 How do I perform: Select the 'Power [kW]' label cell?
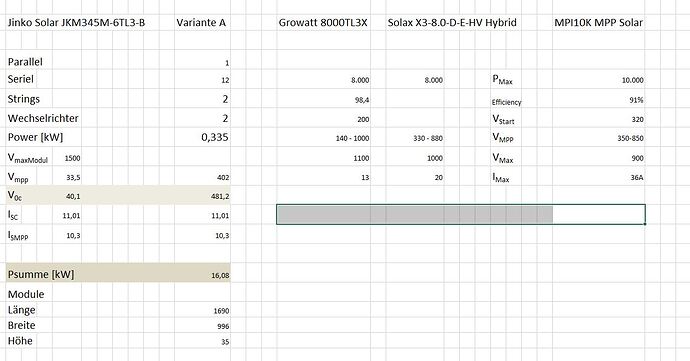pyautogui.click(x=35, y=137)
